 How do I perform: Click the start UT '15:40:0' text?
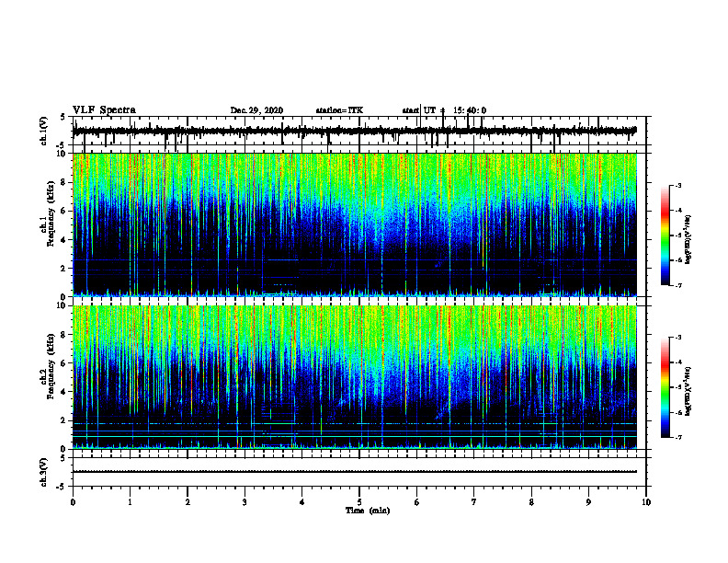point(470,110)
